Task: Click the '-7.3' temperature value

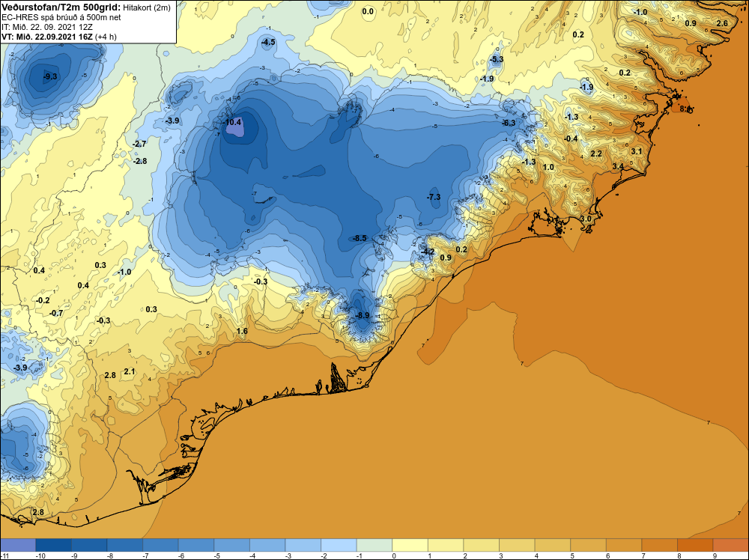Action: click(x=434, y=197)
